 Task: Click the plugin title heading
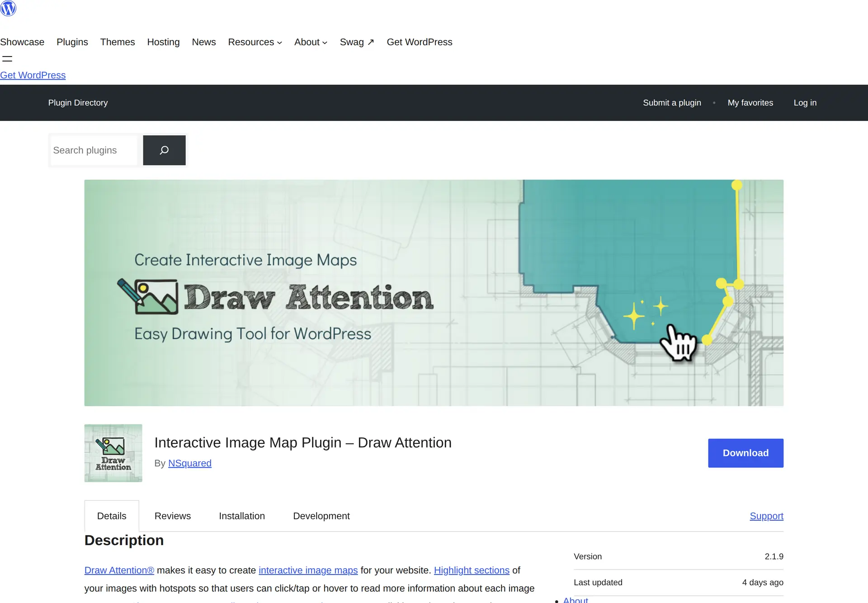click(x=303, y=442)
